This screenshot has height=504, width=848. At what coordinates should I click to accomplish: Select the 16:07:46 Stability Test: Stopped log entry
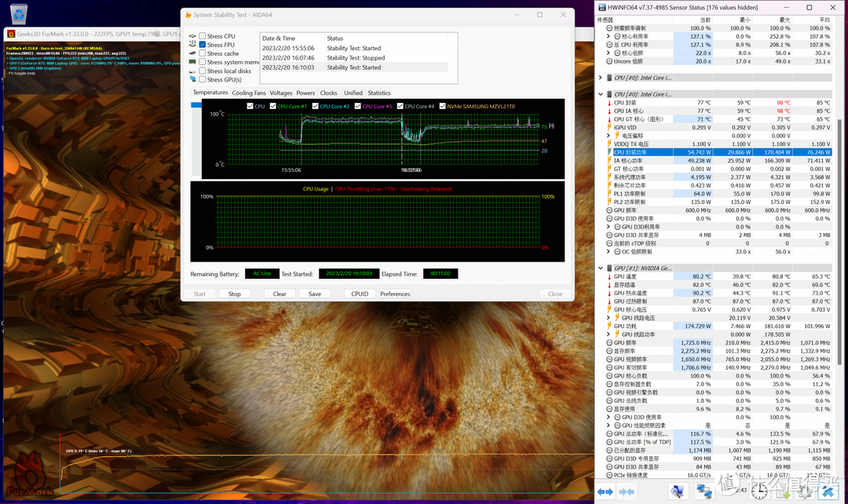354,58
